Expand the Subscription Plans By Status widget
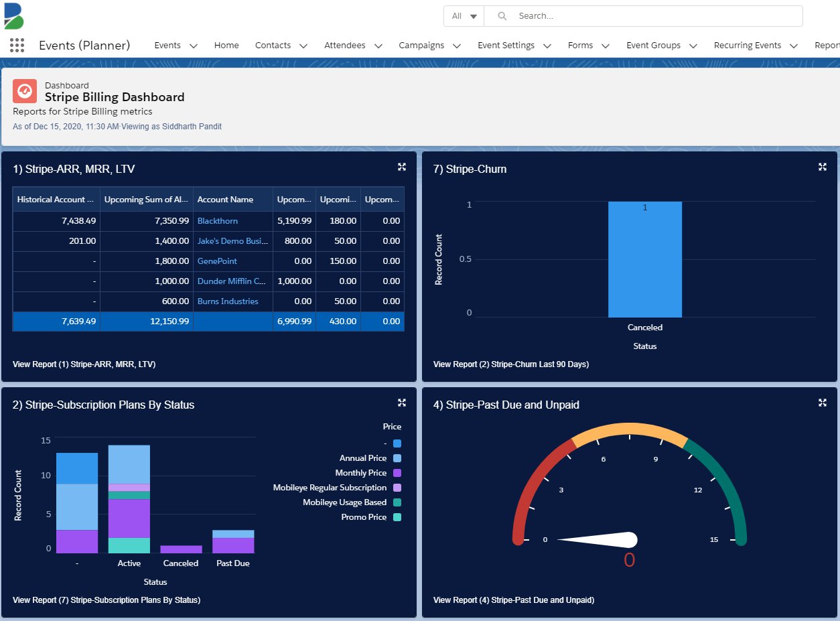 pos(401,403)
